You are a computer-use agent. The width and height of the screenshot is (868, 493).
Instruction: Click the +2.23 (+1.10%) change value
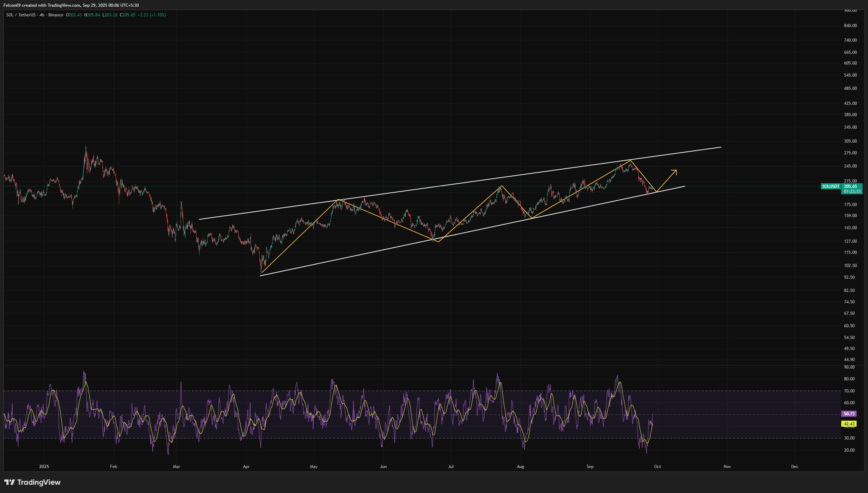click(x=152, y=15)
